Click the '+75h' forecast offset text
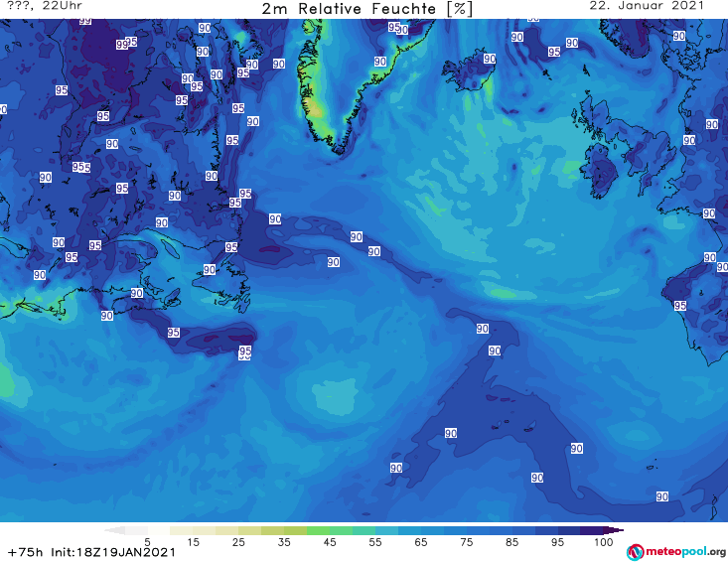This screenshot has width=728, height=562. (x=26, y=552)
